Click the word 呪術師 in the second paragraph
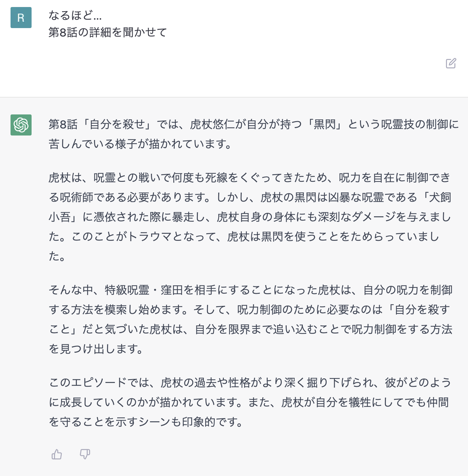Image resolution: width=468 pixels, height=476 pixels. click(76, 197)
